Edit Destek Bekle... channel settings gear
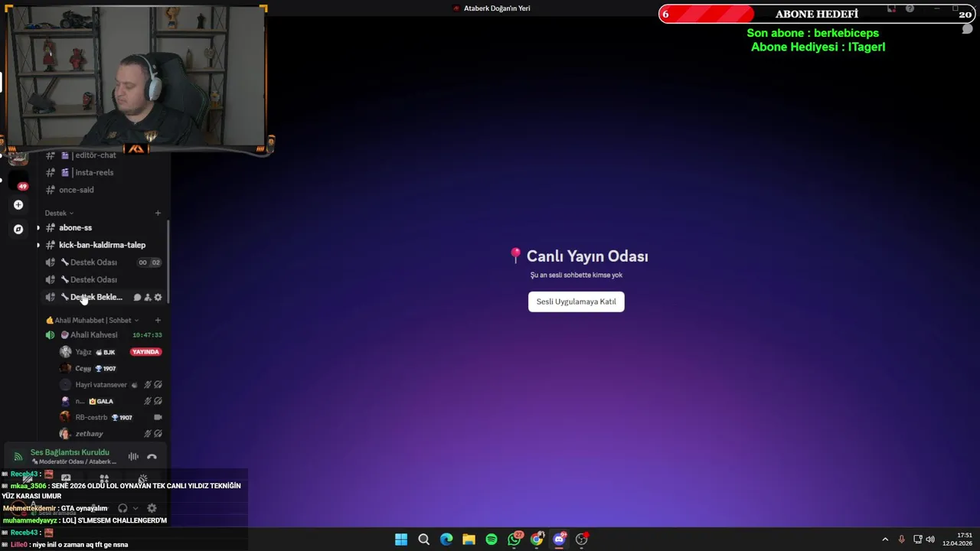980x551 pixels. (x=158, y=297)
